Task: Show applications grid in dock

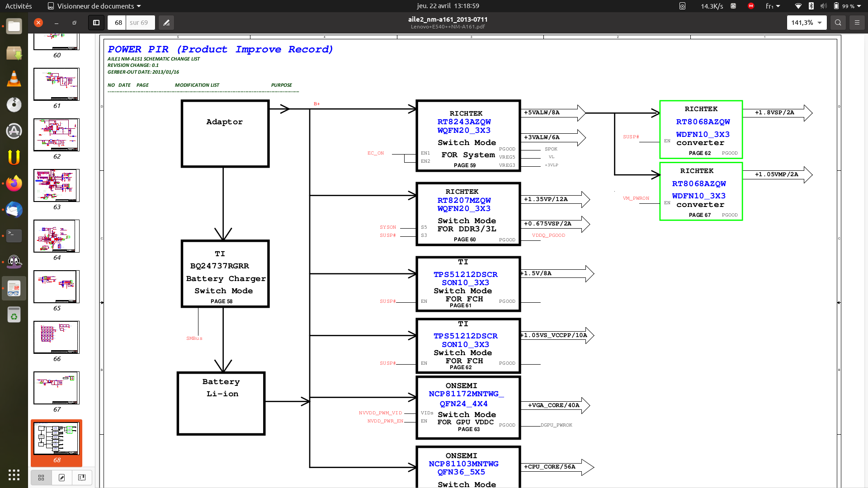Action: point(14,474)
